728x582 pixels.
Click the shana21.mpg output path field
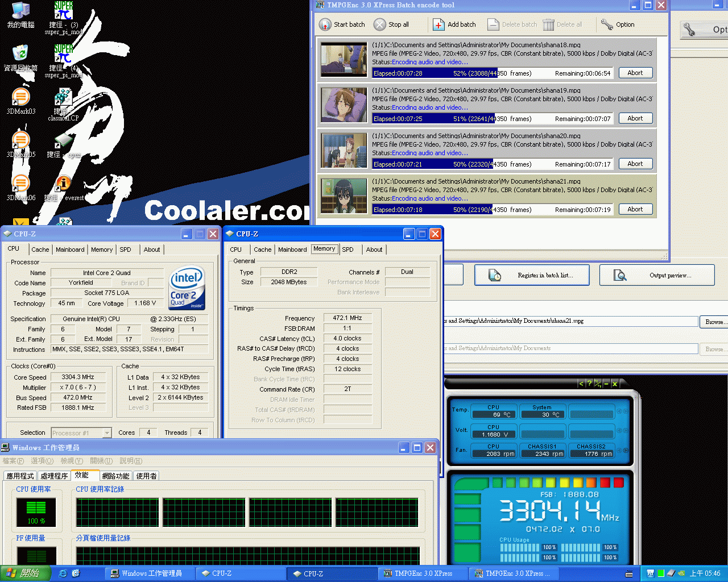(x=570, y=321)
